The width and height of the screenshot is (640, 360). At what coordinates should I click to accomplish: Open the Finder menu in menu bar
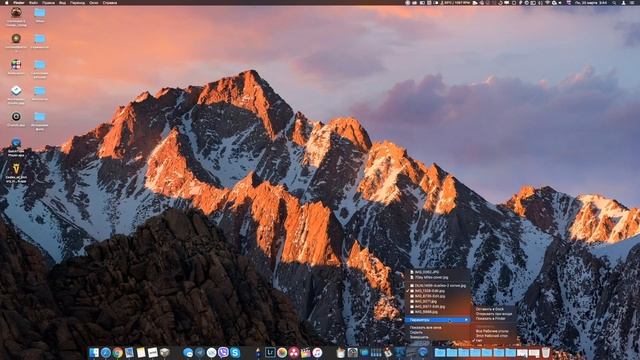click(x=18, y=2)
